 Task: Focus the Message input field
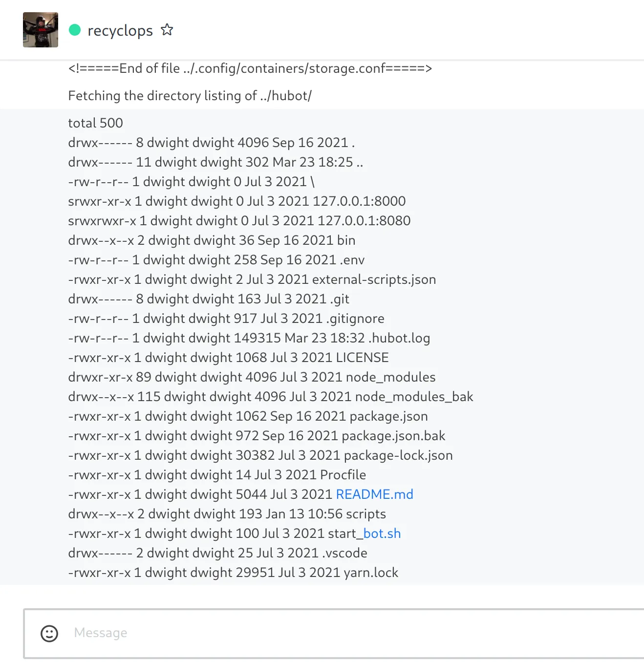pos(342,633)
